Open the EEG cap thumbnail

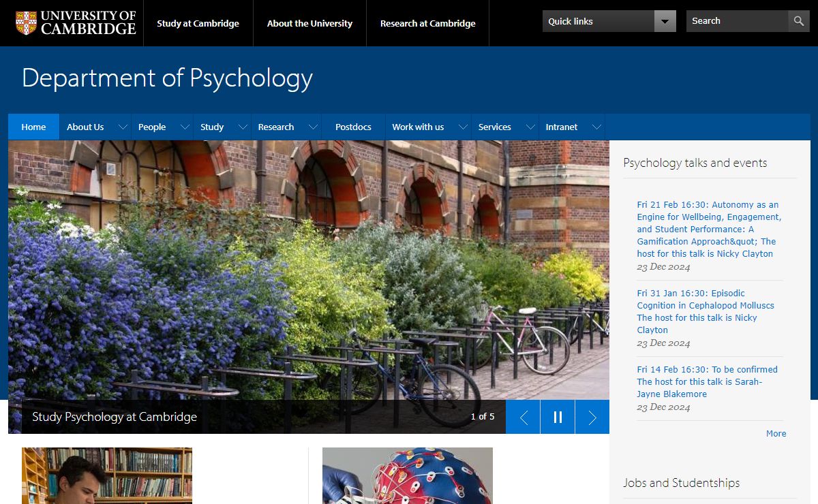tap(408, 475)
